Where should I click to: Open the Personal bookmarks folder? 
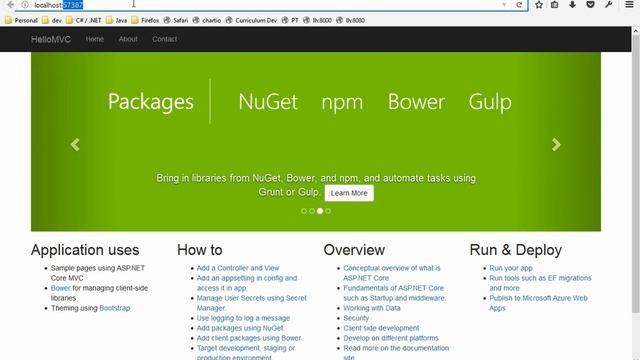click(21, 20)
